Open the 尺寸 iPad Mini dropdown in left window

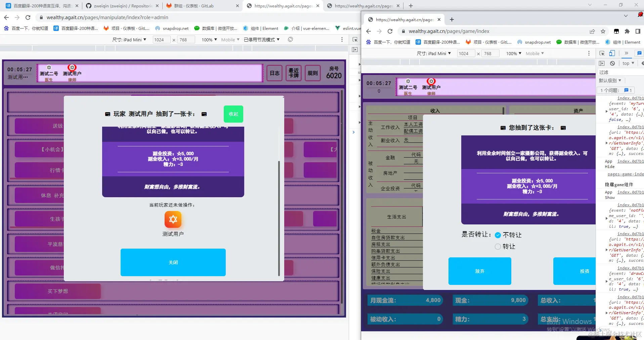(129, 40)
